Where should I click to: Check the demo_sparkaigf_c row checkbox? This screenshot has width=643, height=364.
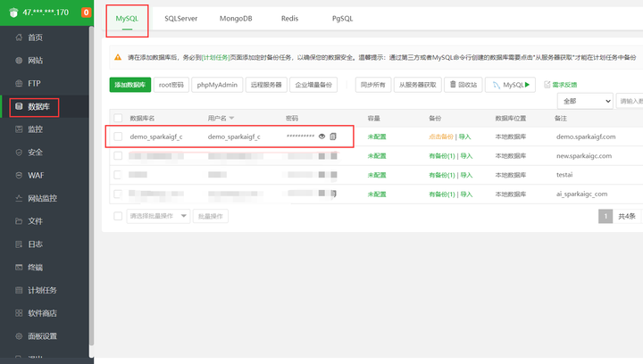tap(118, 136)
